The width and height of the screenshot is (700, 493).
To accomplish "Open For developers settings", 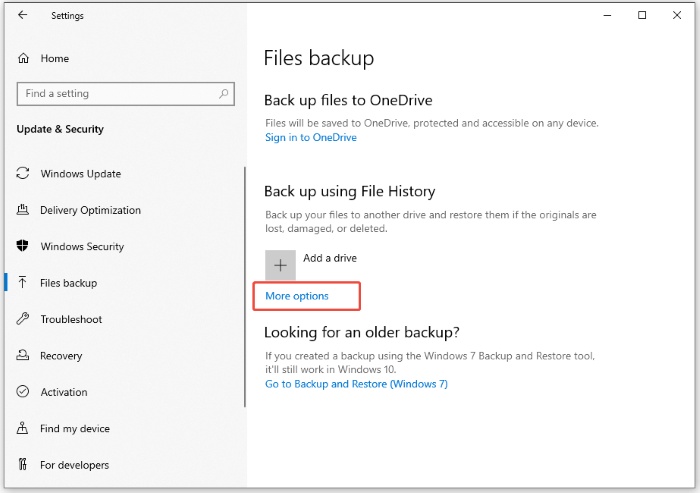I will tap(74, 465).
